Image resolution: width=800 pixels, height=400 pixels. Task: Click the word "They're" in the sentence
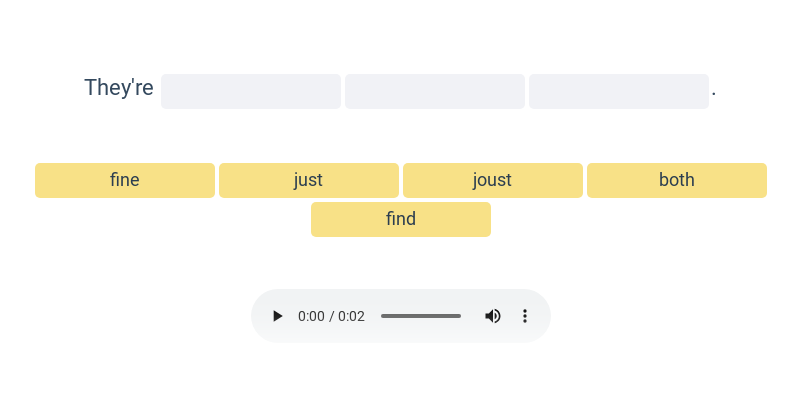[x=119, y=87]
